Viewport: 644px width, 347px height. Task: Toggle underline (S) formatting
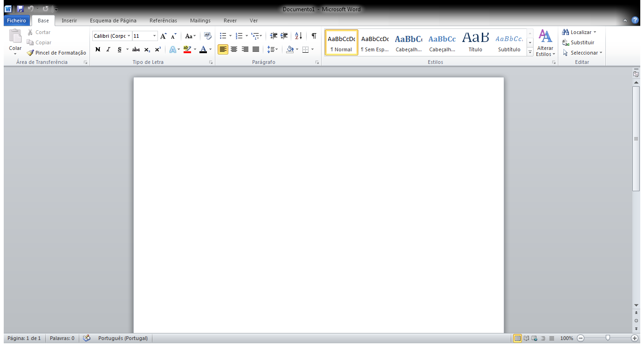point(119,49)
